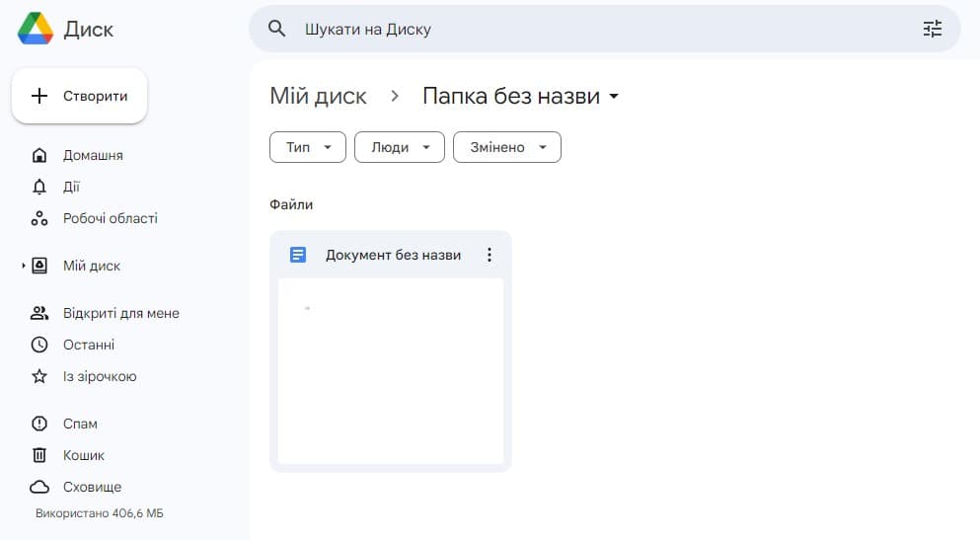980x540 pixels.
Task: Open the Документ без назви preview thumbnail
Action: coord(390,370)
